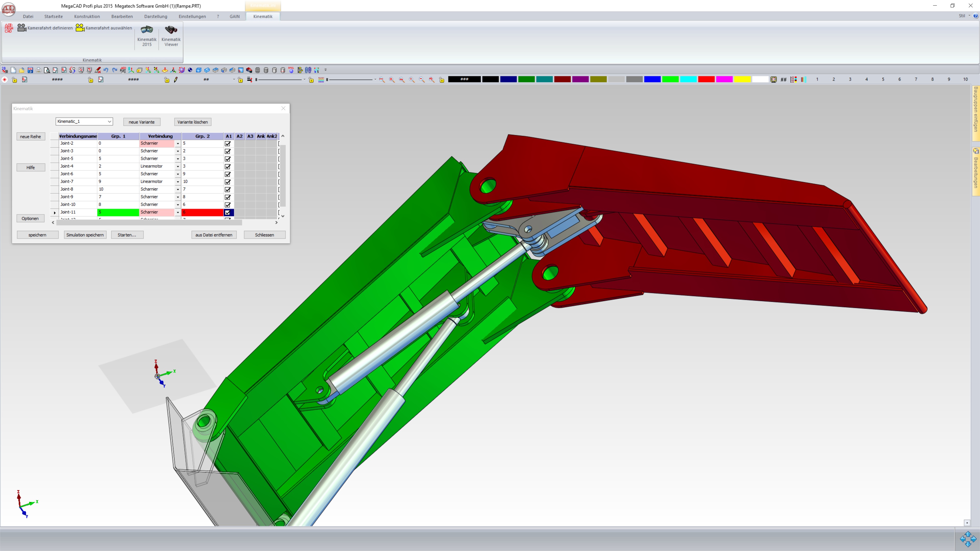Viewport: 980px width, 551px height.
Task: Expand Verbindung dropdown for Joint-4 Linearmotor
Action: (x=178, y=166)
